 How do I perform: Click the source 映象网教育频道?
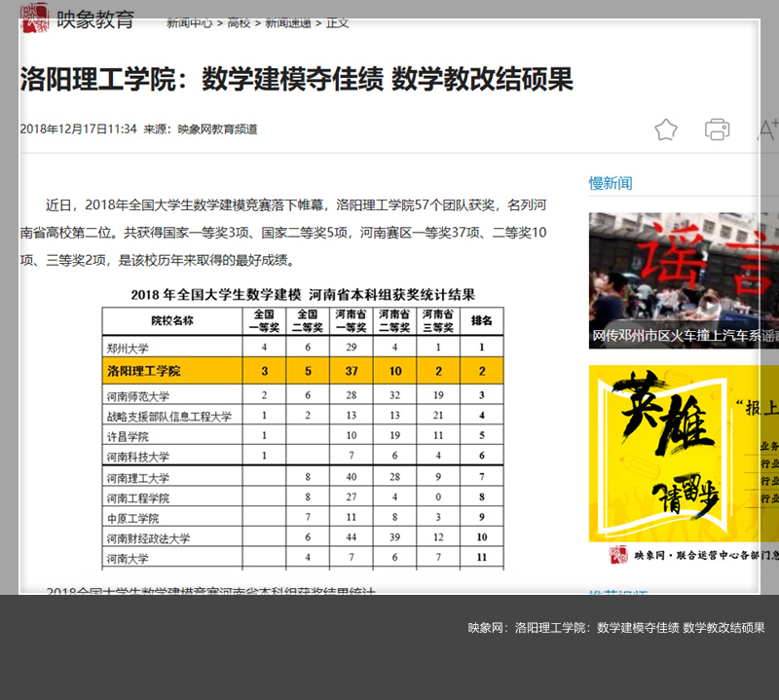pyautogui.click(x=217, y=129)
